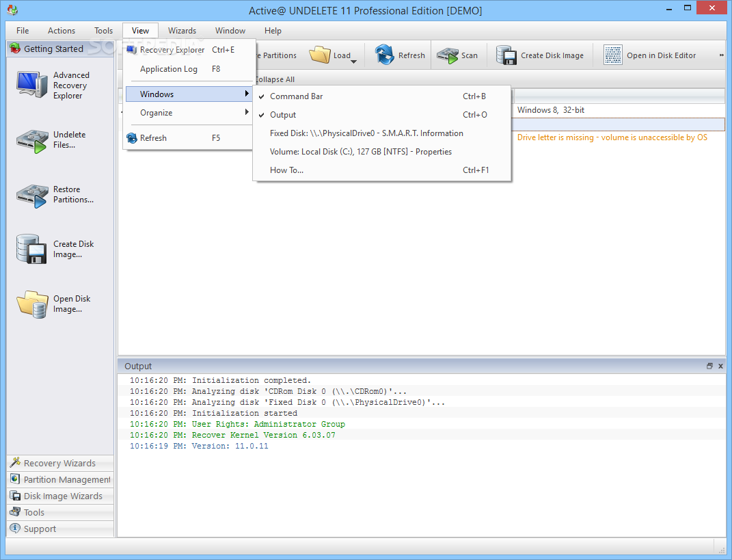Open the File menu
The image size is (732, 560).
(x=23, y=30)
